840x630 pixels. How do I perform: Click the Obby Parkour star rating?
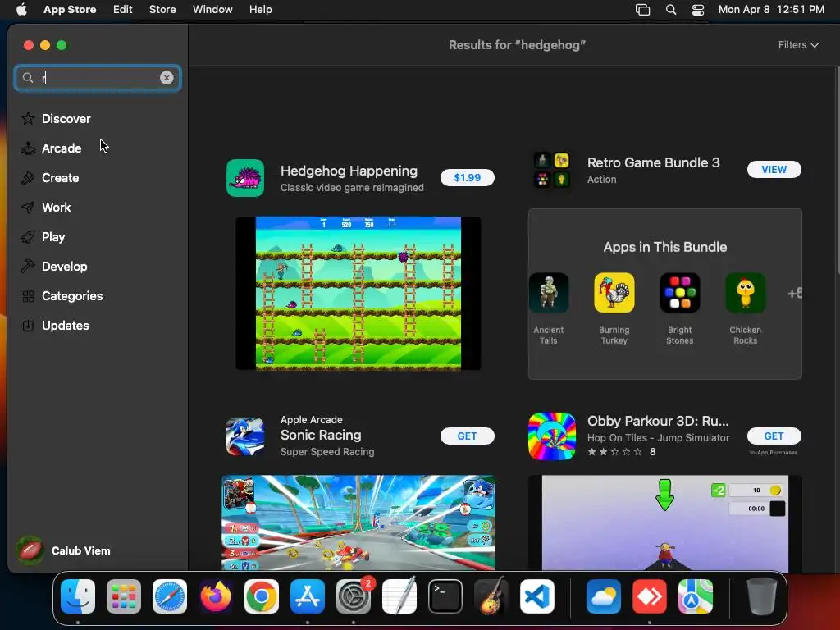[x=615, y=452]
